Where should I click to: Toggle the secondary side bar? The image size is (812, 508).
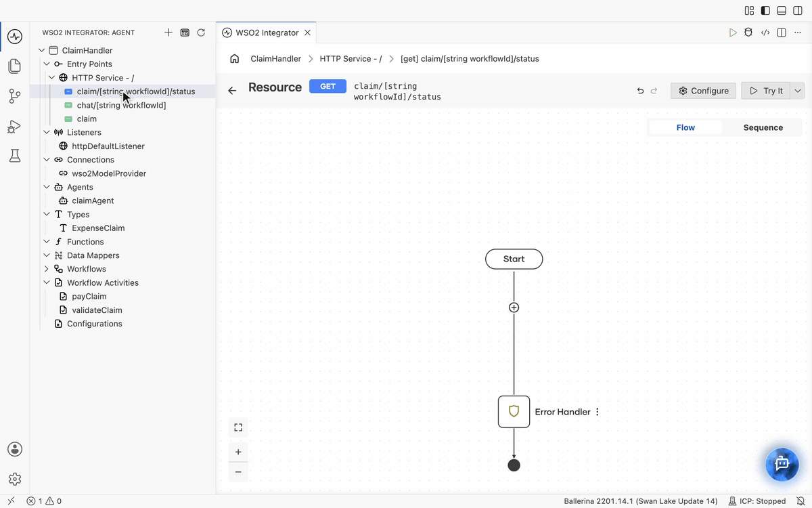coord(798,10)
